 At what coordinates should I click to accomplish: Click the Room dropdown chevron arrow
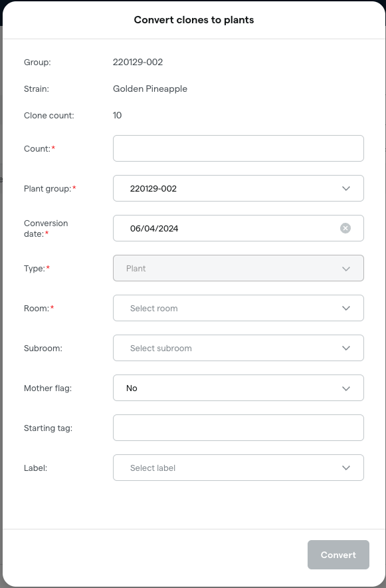click(345, 308)
